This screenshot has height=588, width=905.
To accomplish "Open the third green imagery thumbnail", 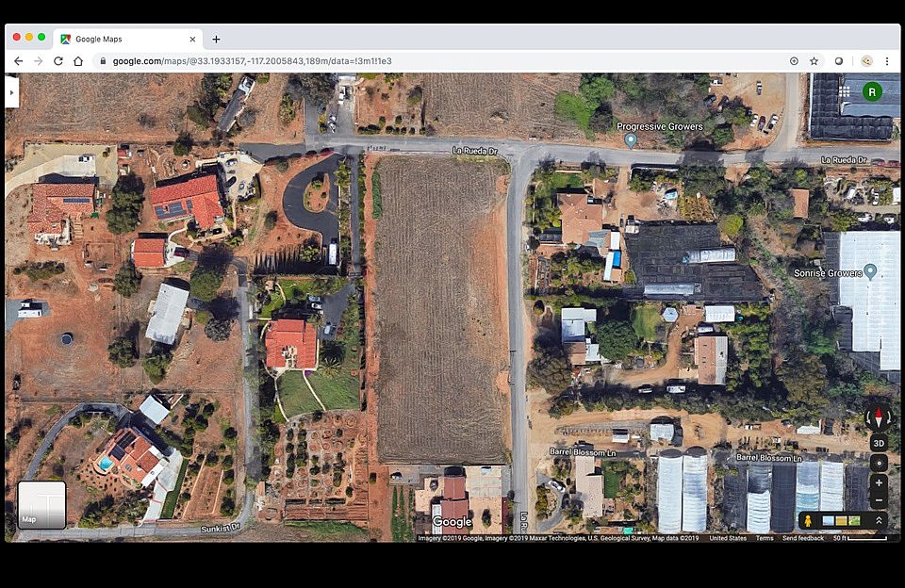I will click(855, 521).
